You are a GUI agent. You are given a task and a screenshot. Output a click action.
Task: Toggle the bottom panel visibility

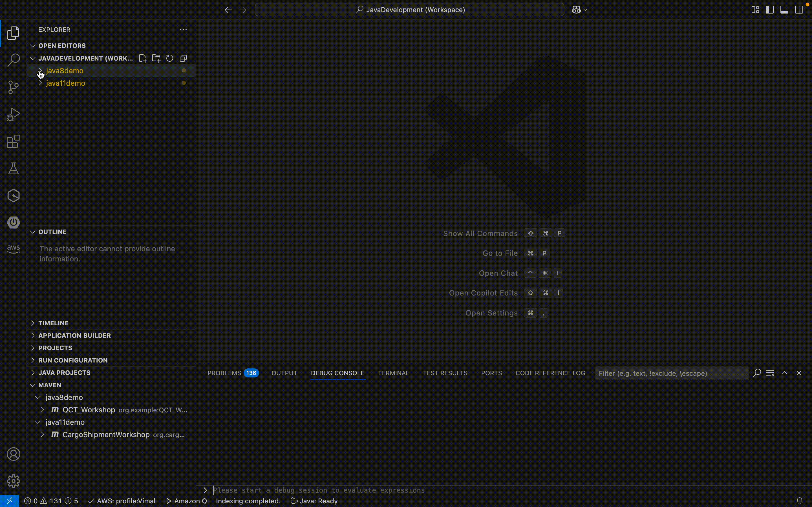tap(784, 10)
